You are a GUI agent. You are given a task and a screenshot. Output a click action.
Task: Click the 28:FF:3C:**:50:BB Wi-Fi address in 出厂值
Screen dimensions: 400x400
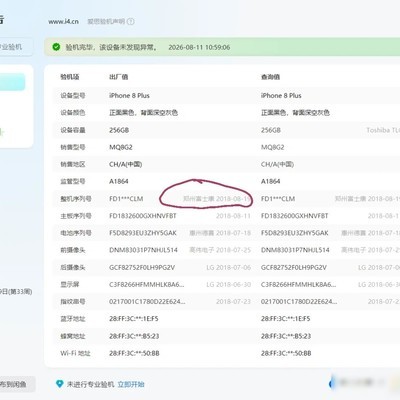pyautogui.click(x=134, y=353)
